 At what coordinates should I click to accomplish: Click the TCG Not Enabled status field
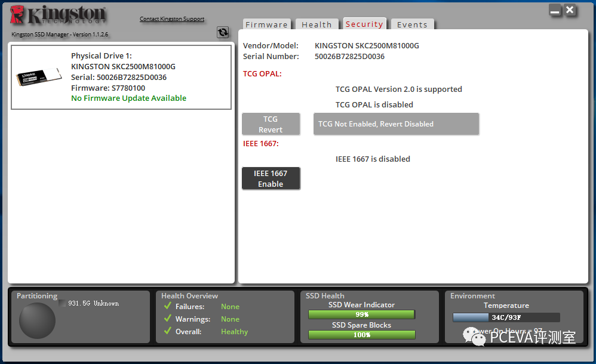click(x=396, y=124)
